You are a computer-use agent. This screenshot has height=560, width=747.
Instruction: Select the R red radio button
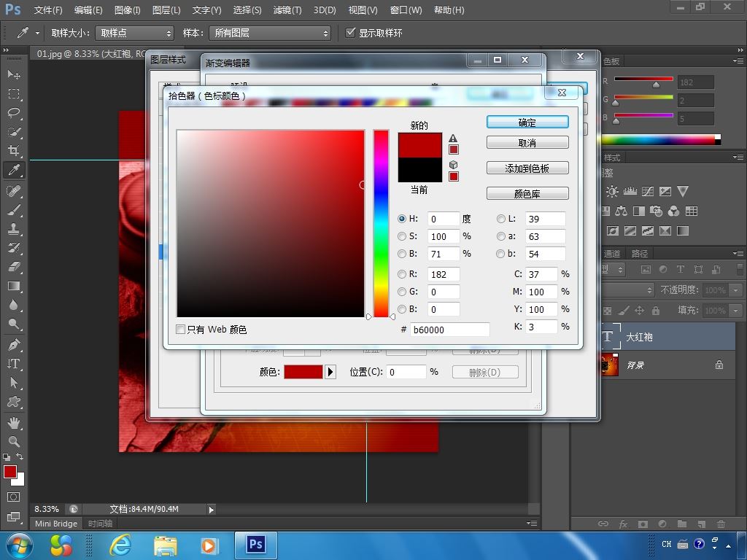click(x=402, y=274)
